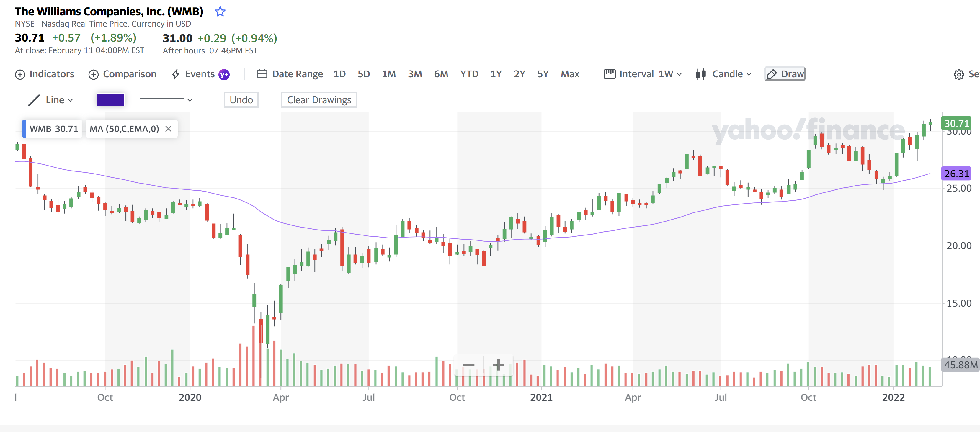Click the Comparison plus circle icon

tap(94, 75)
